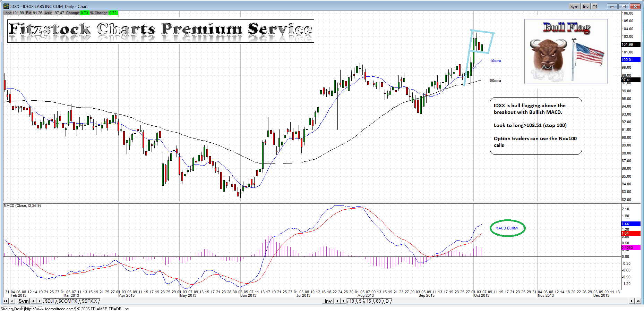
Task: Switch to the $DJI symbol tab
Action: 49,301
